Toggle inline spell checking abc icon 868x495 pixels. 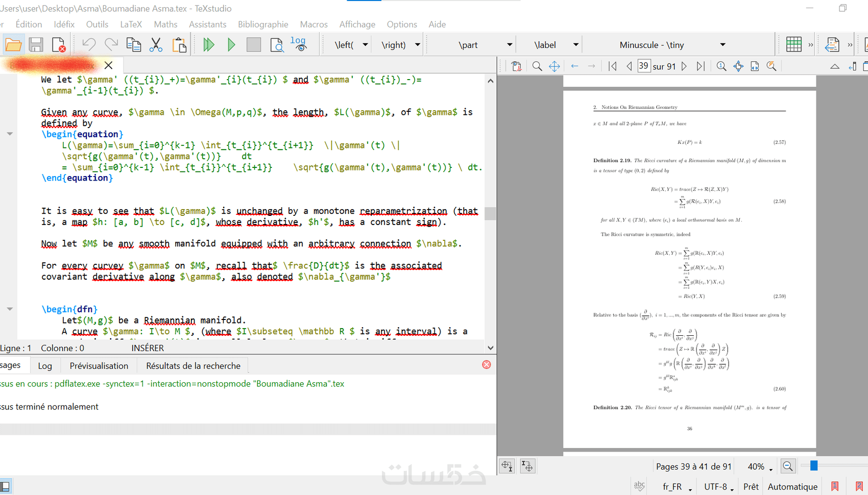click(639, 486)
